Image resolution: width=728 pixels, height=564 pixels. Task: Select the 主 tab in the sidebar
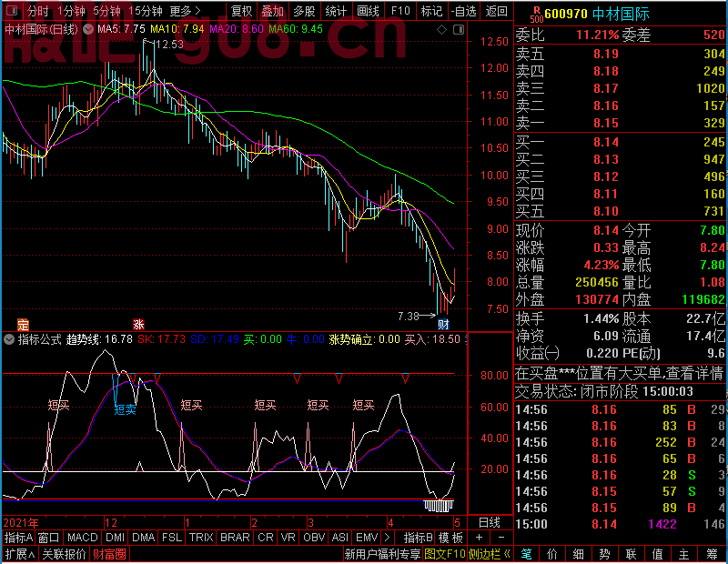pos(684,554)
